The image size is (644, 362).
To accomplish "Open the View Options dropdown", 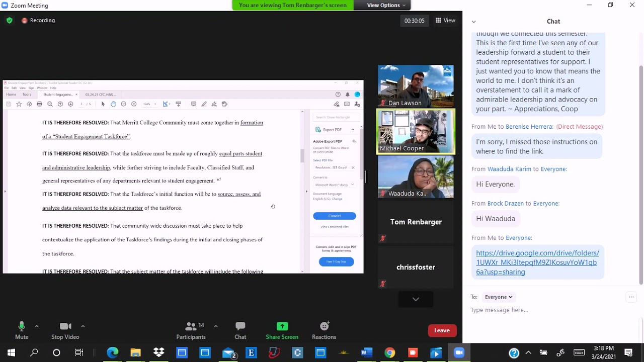I will [x=386, y=5].
